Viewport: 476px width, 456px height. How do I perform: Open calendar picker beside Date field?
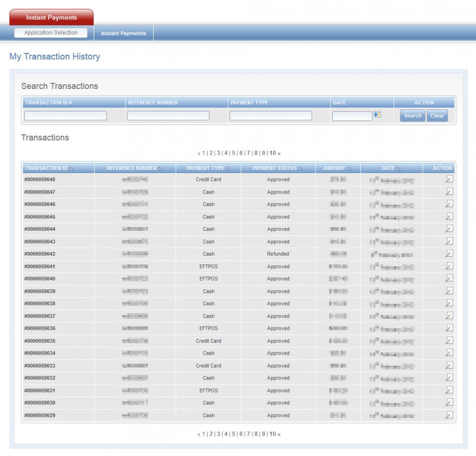(x=377, y=115)
